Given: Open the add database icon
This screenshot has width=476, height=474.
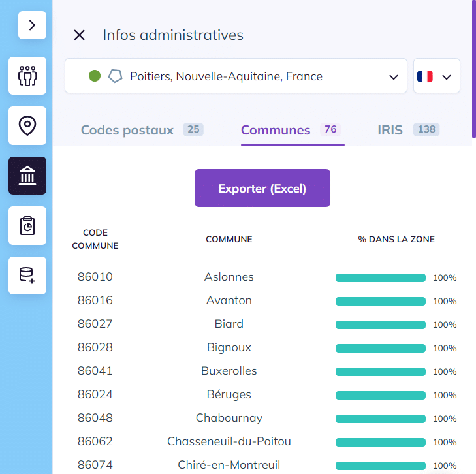Looking at the screenshot, I should 27,276.
